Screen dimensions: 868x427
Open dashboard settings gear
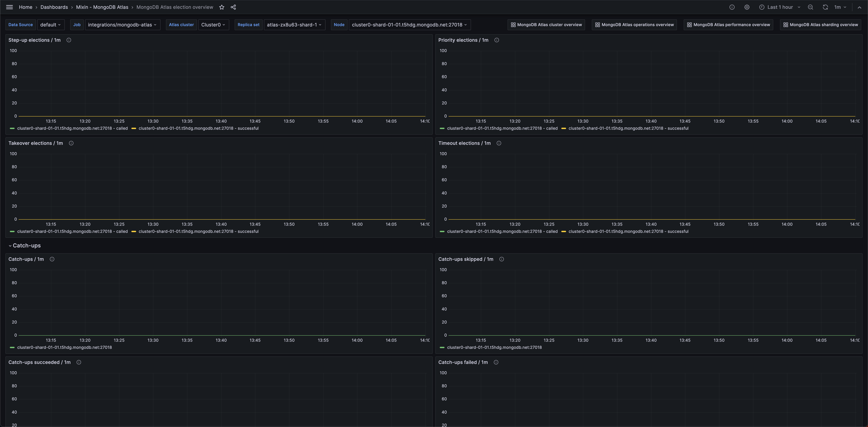(x=747, y=7)
